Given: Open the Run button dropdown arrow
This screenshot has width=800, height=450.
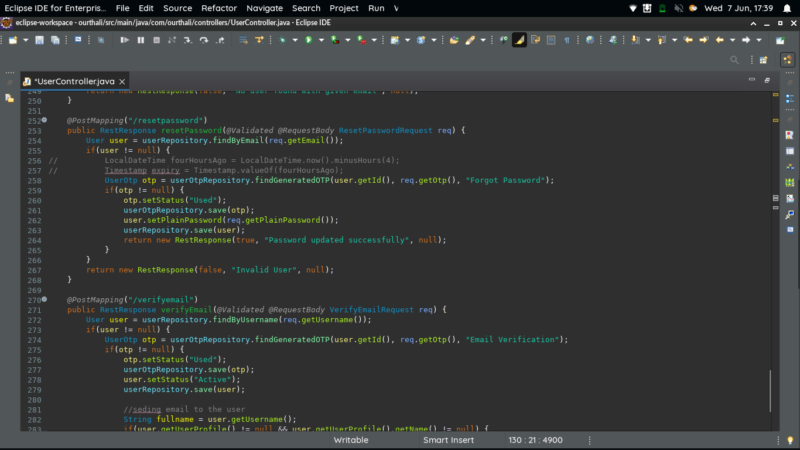Looking at the screenshot, I should point(319,40).
